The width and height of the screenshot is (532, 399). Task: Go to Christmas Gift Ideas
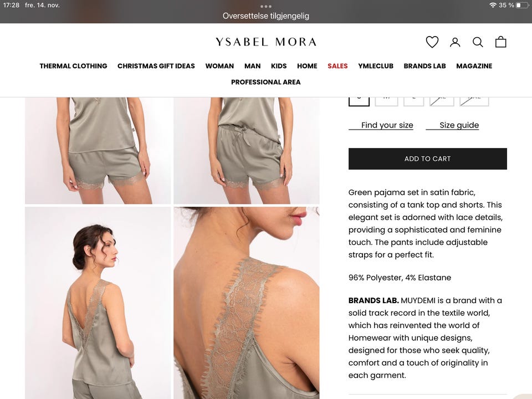click(156, 66)
